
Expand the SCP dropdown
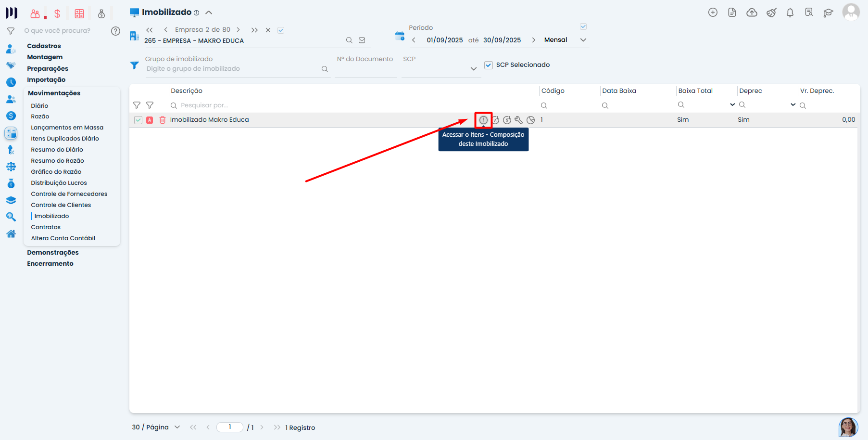click(x=473, y=69)
